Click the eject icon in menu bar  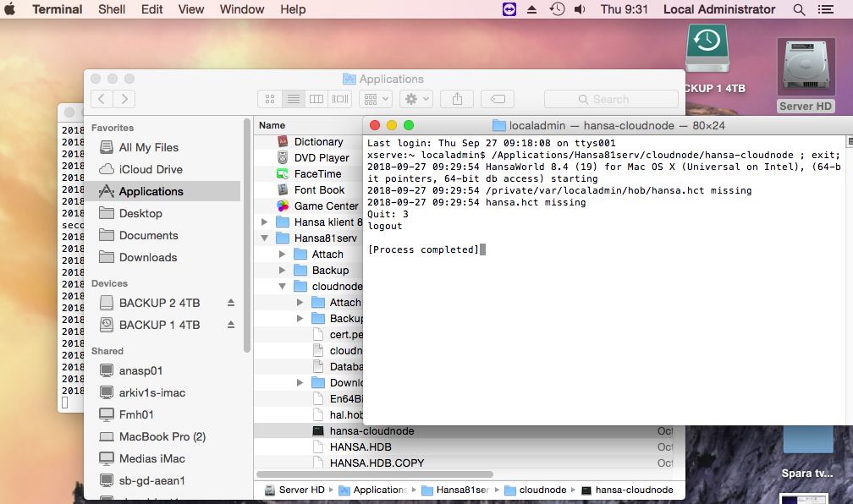pyautogui.click(x=531, y=9)
